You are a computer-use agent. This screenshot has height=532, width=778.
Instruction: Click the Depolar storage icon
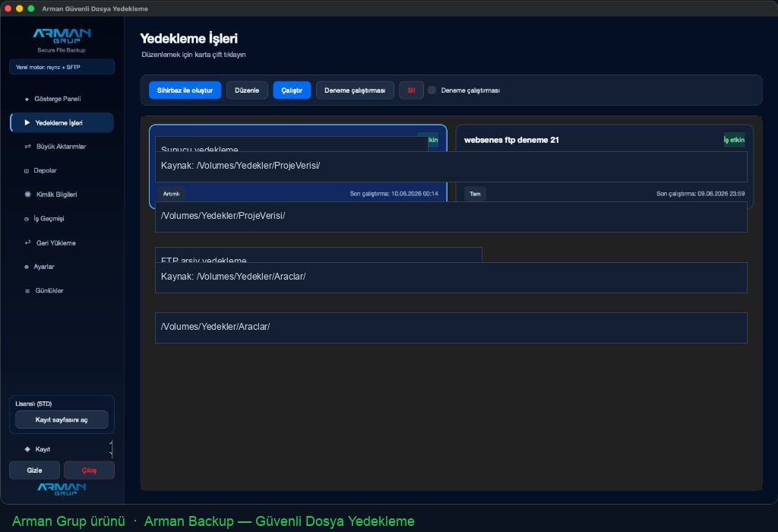27,171
